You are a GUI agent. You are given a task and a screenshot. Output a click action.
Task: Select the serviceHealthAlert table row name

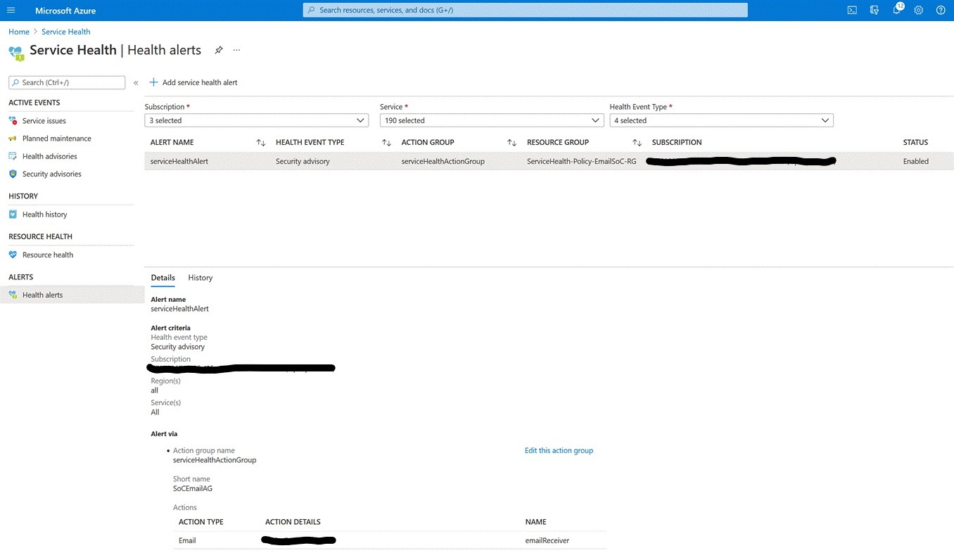click(179, 161)
